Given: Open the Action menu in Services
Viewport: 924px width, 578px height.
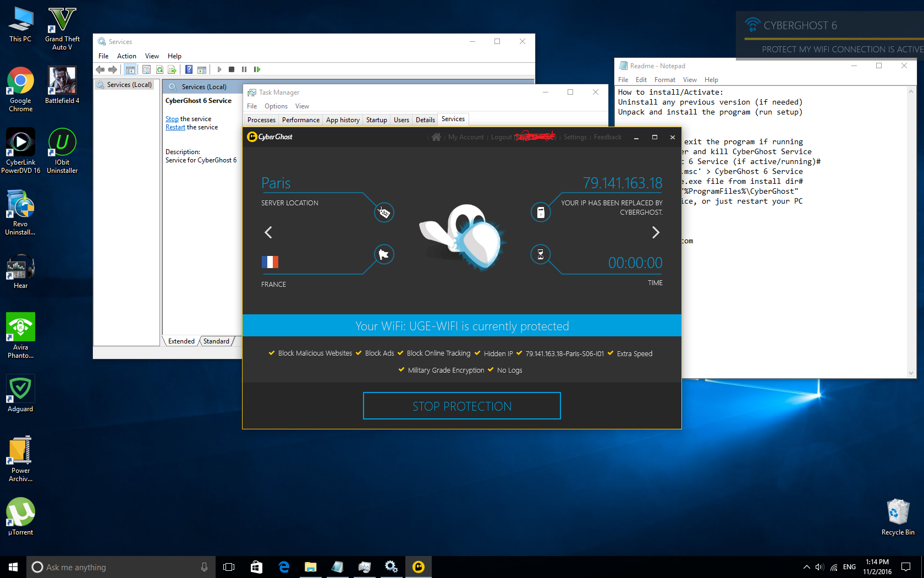Looking at the screenshot, I should tap(127, 56).
